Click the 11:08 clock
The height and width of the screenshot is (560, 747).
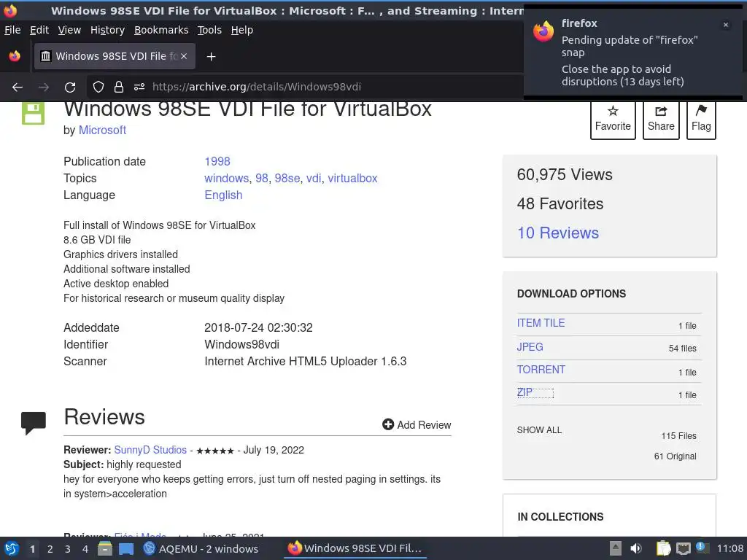click(729, 548)
